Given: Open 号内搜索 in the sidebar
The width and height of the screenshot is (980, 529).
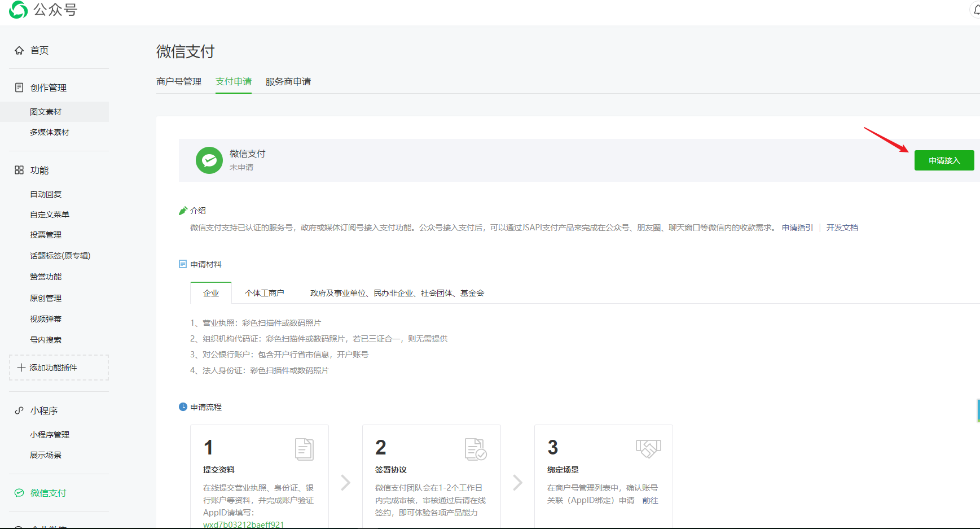Looking at the screenshot, I should [46, 340].
